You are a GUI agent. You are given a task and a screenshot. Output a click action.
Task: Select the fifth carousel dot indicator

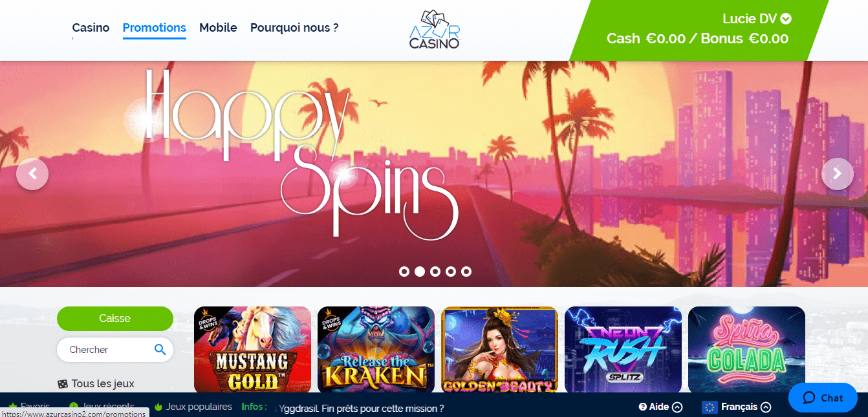[466, 272]
